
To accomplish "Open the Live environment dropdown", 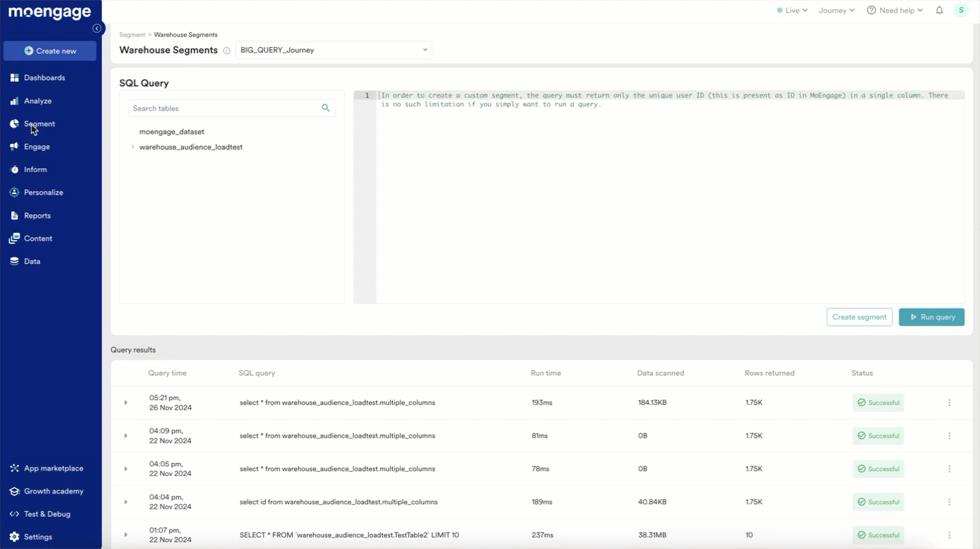I will tap(792, 10).
